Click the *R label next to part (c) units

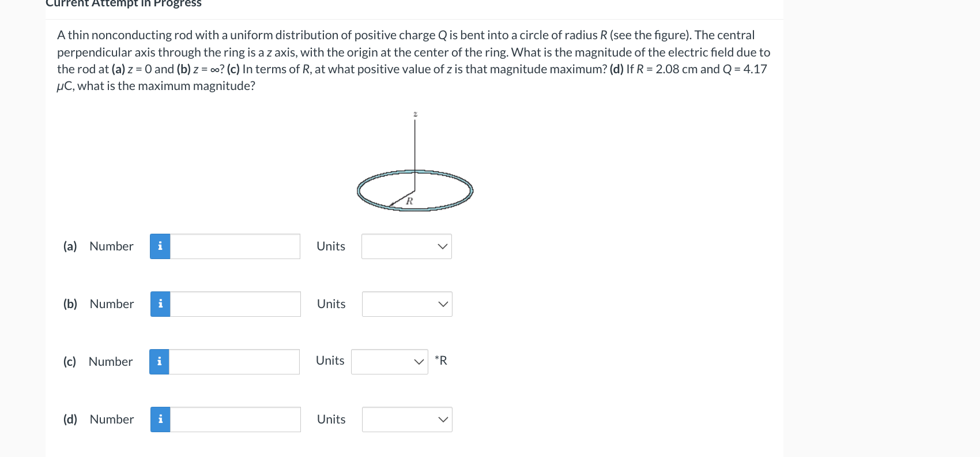441,361
